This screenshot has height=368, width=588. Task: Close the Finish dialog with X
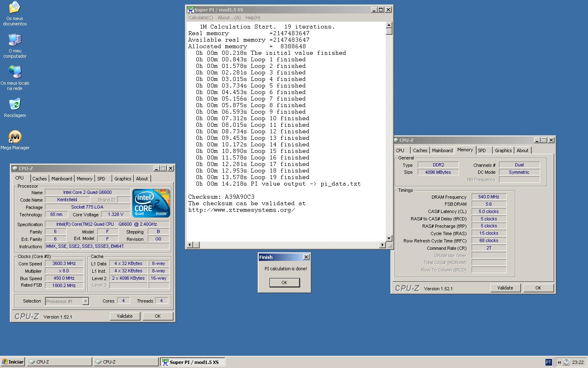(x=306, y=257)
